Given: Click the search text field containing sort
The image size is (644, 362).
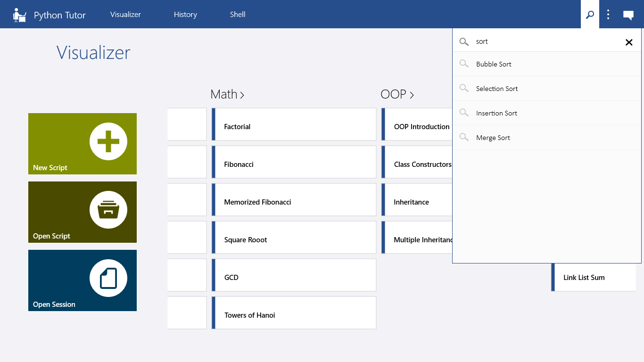Looking at the screenshot, I should pyautogui.click(x=547, y=41).
